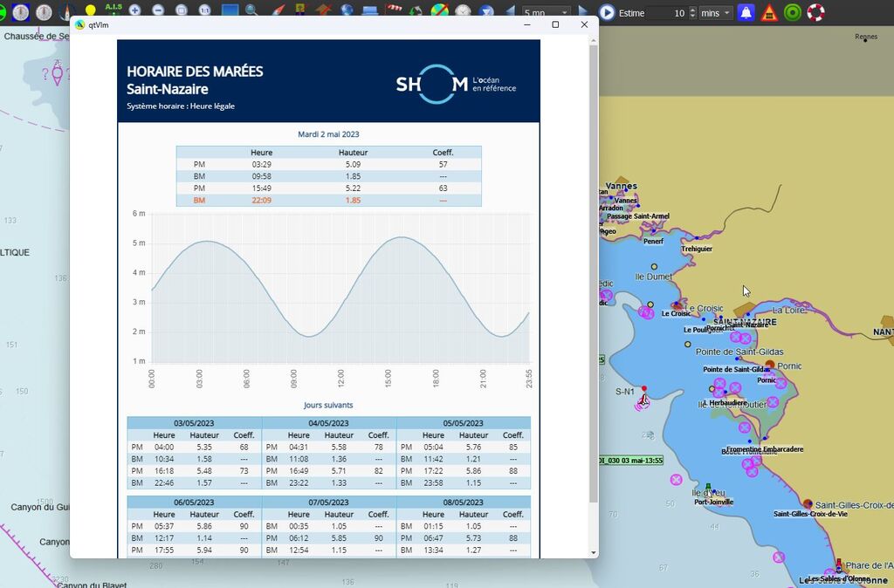Screen dimensions: 894x588
Task: Select the highlighted '22:09' low tide time
Action: (x=261, y=200)
